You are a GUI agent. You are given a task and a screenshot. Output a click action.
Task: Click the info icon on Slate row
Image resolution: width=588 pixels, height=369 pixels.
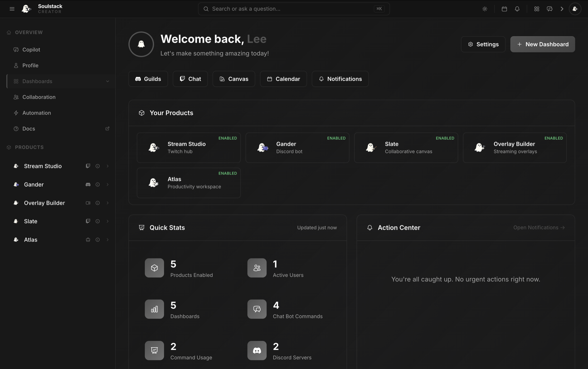tap(98, 221)
